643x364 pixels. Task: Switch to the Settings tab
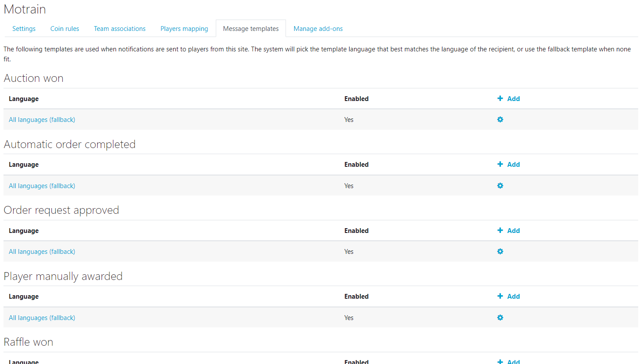(24, 29)
